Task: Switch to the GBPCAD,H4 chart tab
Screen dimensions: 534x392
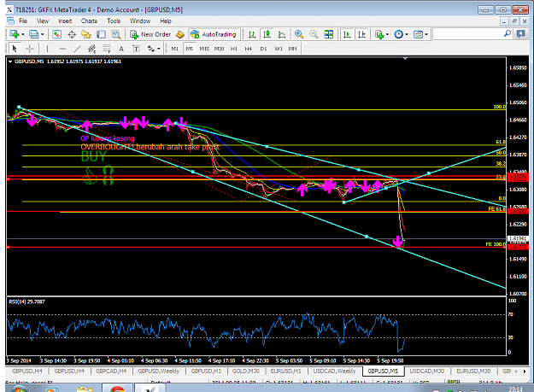Action: (x=111, y=371)
